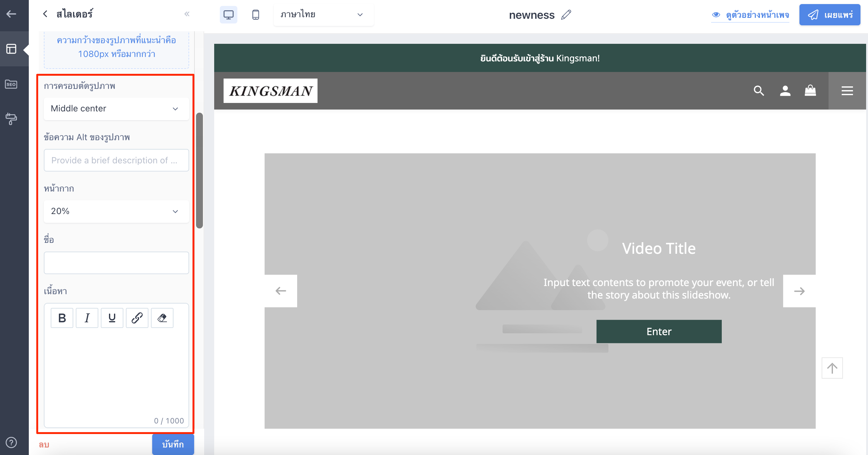868x455 pixels.
Task: Go back from the สไลเดอร์ panel
Action: (45, 14)
